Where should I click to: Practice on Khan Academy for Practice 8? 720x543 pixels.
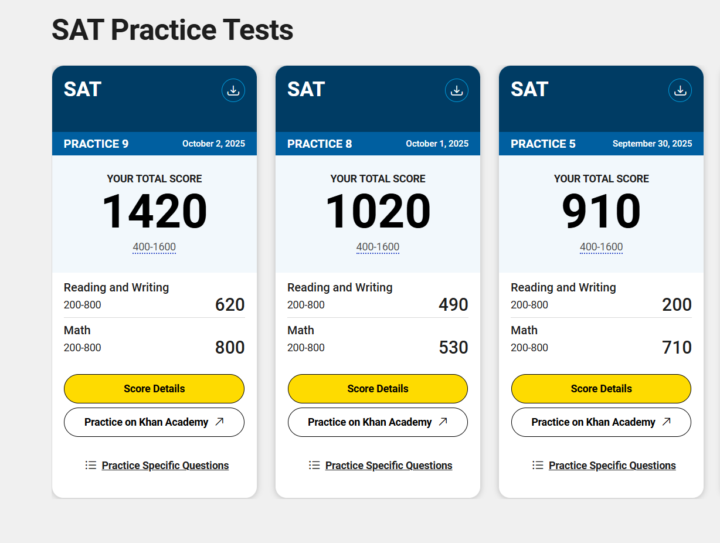[370, 422]
